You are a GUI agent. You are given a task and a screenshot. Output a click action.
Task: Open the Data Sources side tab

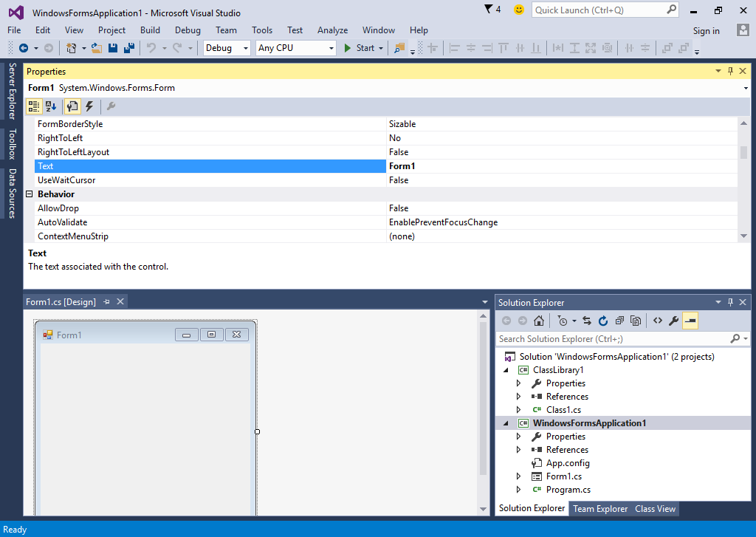click(x=12, y=193)
